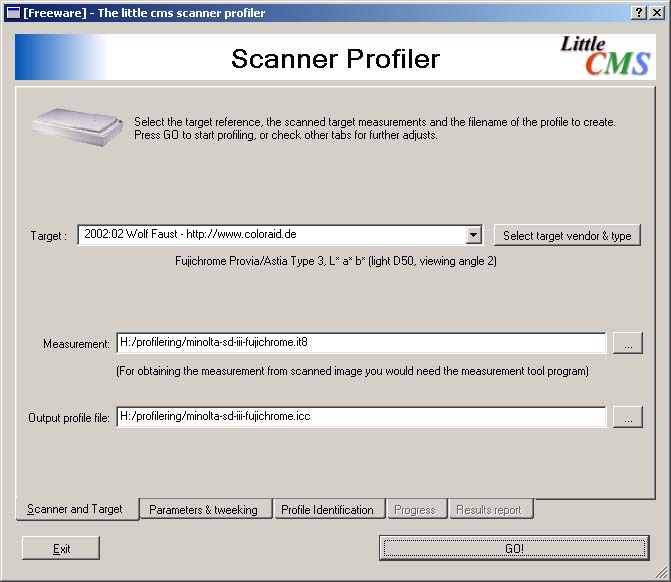Image resolution: width=671 pixels, height=582 pixels.
Task: Open the Results report tab
Action: [489, 510]
